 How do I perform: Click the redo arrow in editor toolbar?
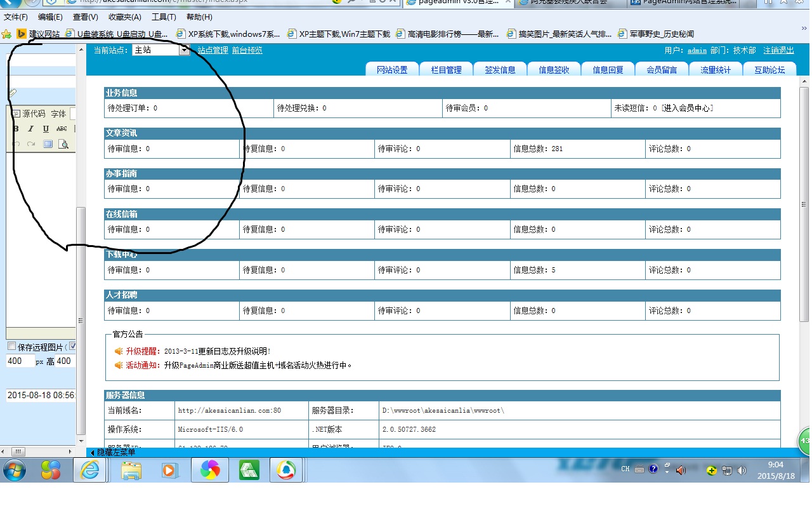click(x=30, y=144)
